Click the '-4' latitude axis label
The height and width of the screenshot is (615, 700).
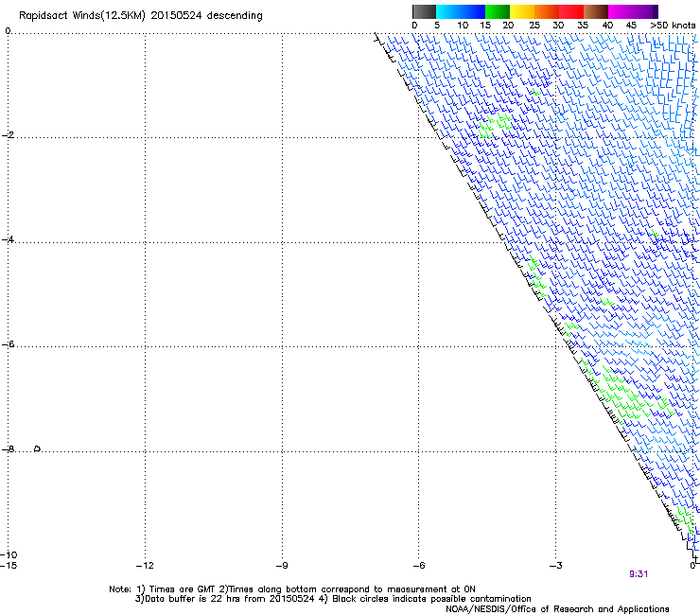tap(8, 239)
